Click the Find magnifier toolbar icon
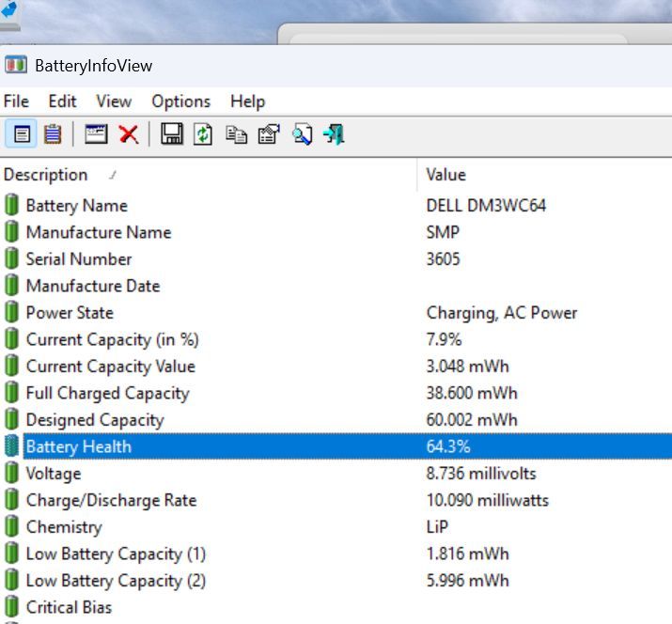The width and height of the screenshot is (672, 624). tap(302, 134)
